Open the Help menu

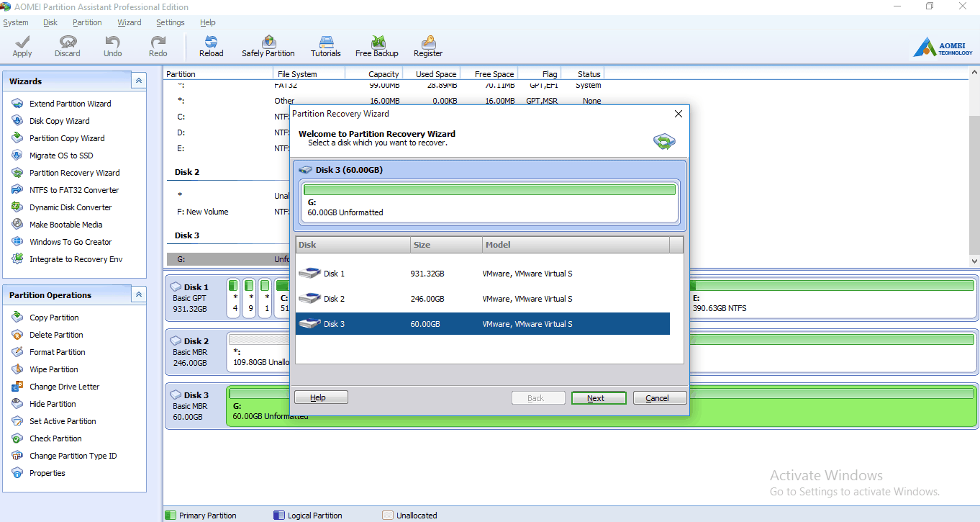(x=208, y=22)
